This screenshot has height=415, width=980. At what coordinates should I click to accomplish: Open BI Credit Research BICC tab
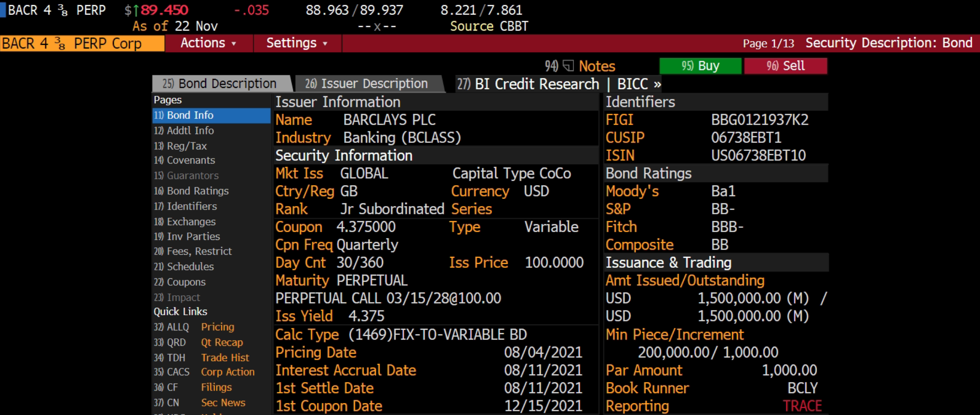(559, 84)
